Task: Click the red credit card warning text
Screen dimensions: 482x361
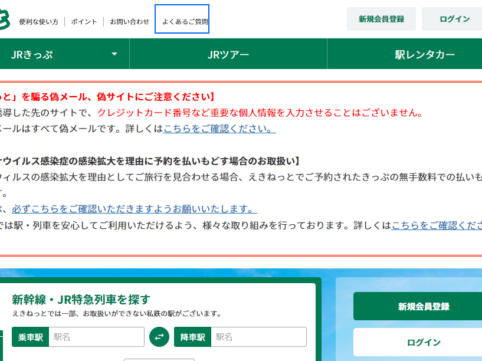Action: pos(260,113)
